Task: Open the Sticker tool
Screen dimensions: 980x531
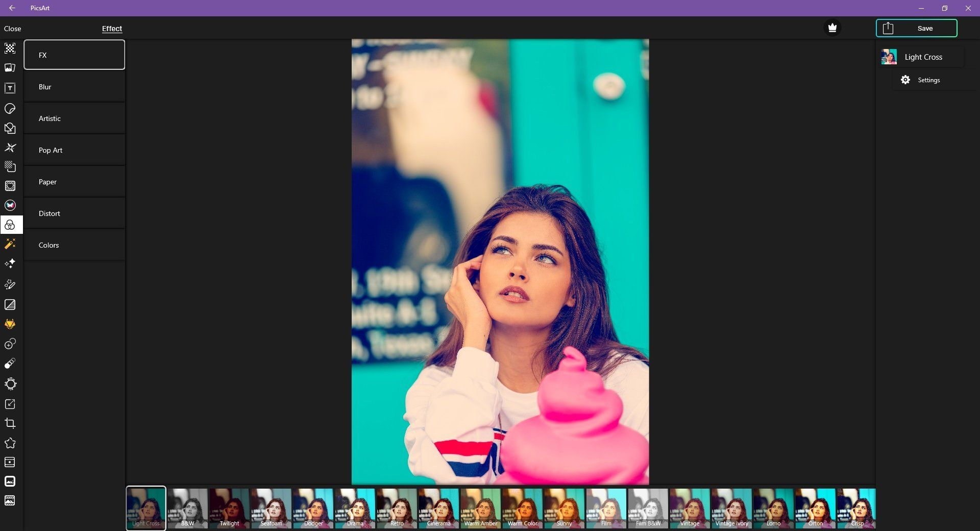Action: [x=10, y=109]
